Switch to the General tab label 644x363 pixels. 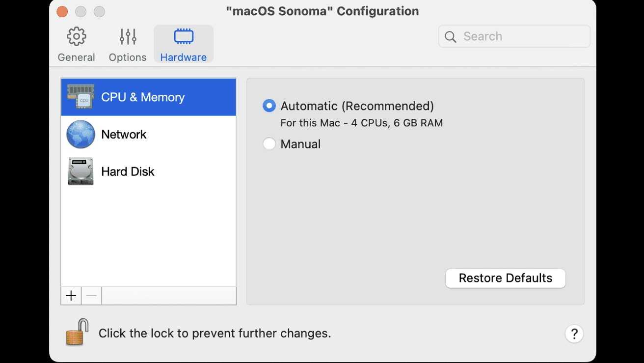tap(76, 57)
